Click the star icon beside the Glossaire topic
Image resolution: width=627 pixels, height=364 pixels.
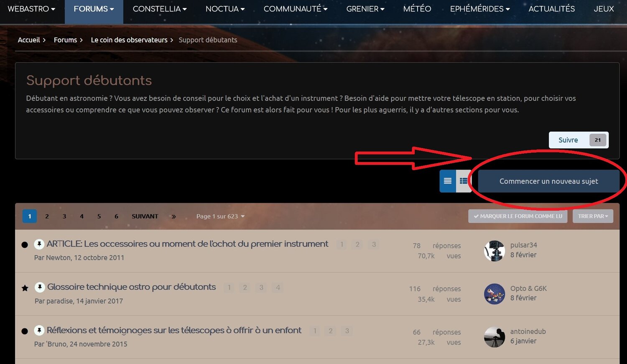[x=25, y=288]
